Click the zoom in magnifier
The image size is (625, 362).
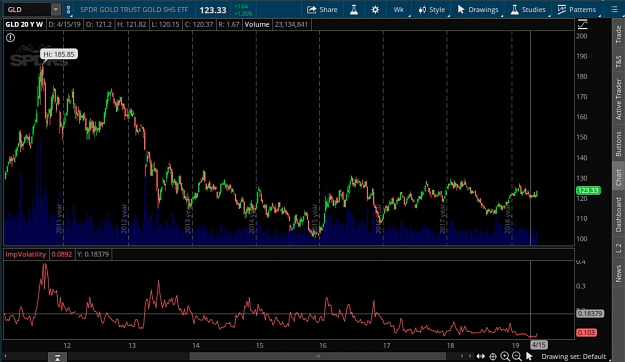[x=505, y=356]
